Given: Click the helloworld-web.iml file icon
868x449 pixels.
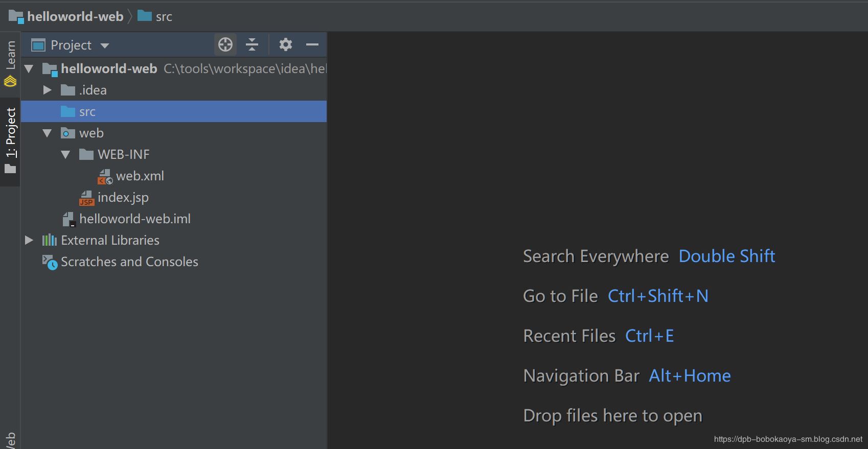Looking at the screenshot, I should (68, 220).
